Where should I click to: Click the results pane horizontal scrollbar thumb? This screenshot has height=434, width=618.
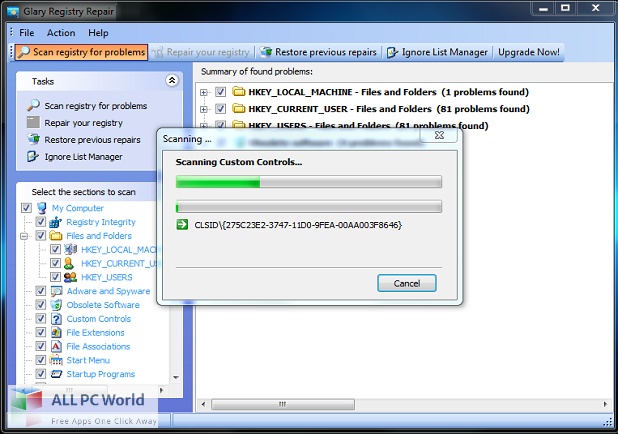coord(283,404)
